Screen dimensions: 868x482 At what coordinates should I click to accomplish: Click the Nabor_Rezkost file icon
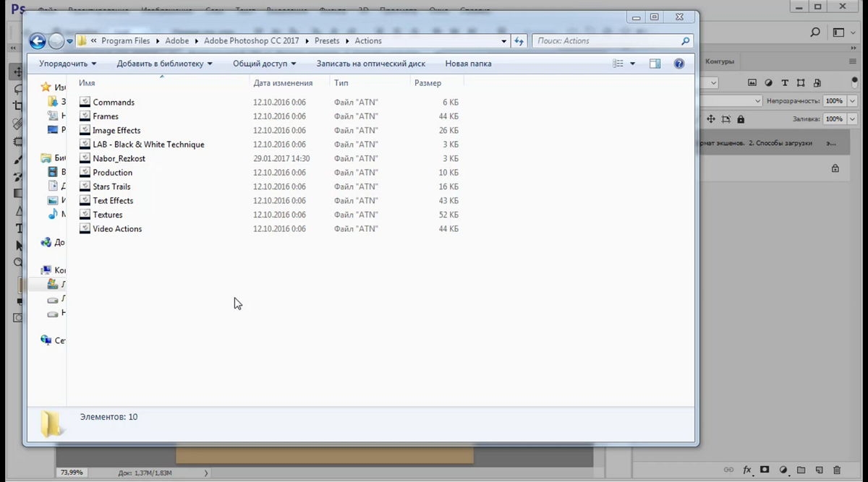[85, 158]
